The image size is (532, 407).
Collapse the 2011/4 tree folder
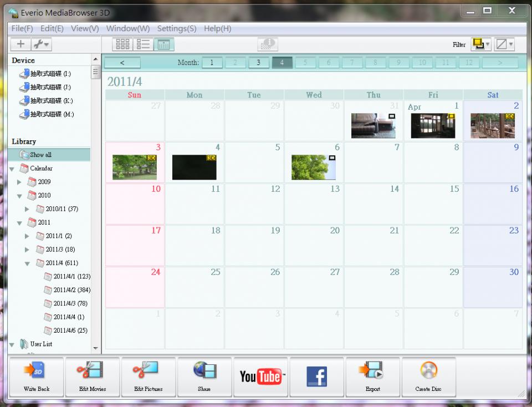click(27, 263)
